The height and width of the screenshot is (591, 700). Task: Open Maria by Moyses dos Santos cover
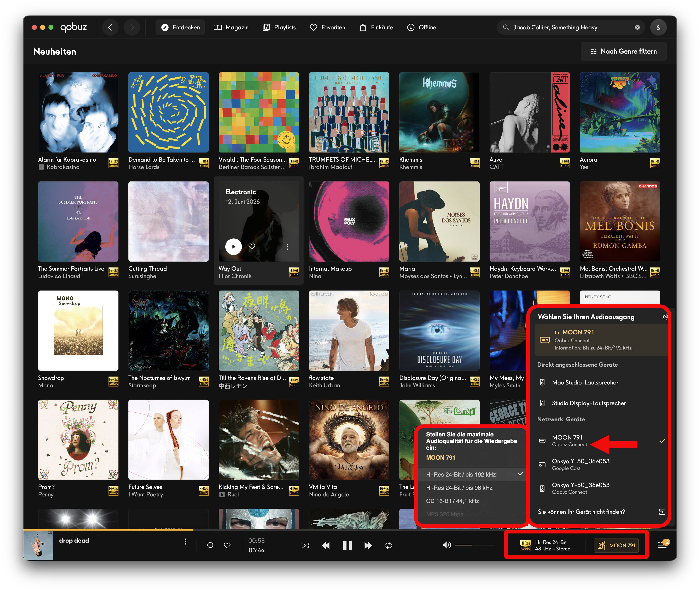click(x=439, y=221)
